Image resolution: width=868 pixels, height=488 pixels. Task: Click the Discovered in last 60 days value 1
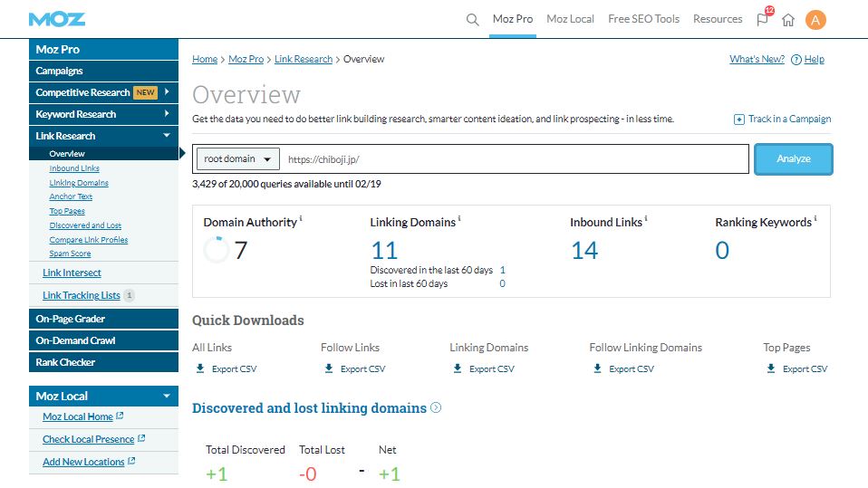503,270
